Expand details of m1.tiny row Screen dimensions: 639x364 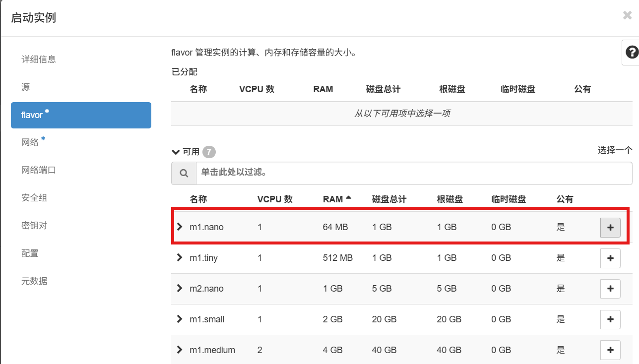click(x=180, y=257)
